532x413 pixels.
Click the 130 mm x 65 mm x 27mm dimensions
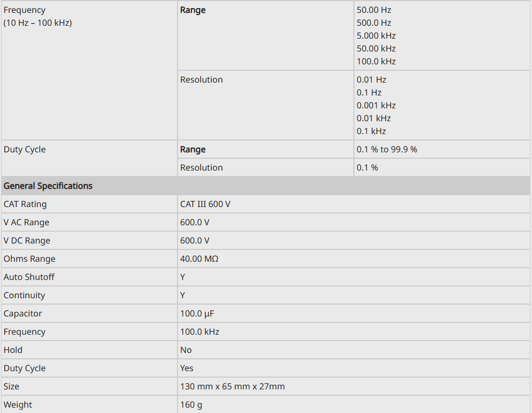pos(232,387)
